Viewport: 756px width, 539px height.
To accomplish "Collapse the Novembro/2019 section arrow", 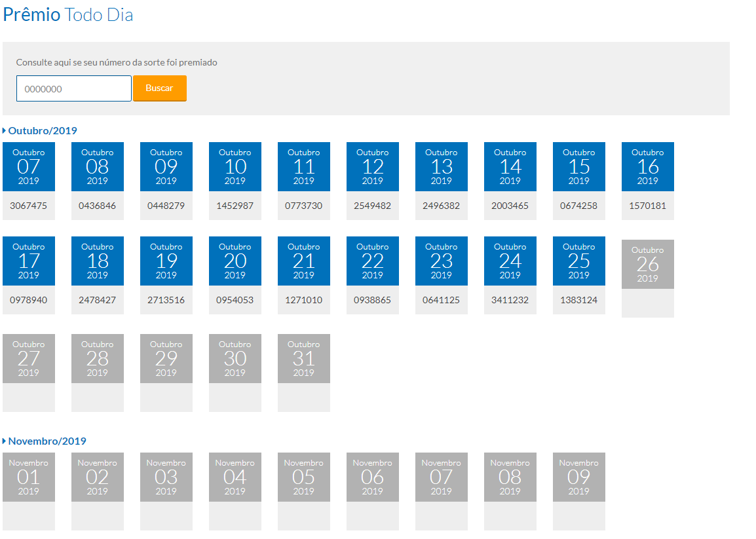I will (x=5, y=441).
